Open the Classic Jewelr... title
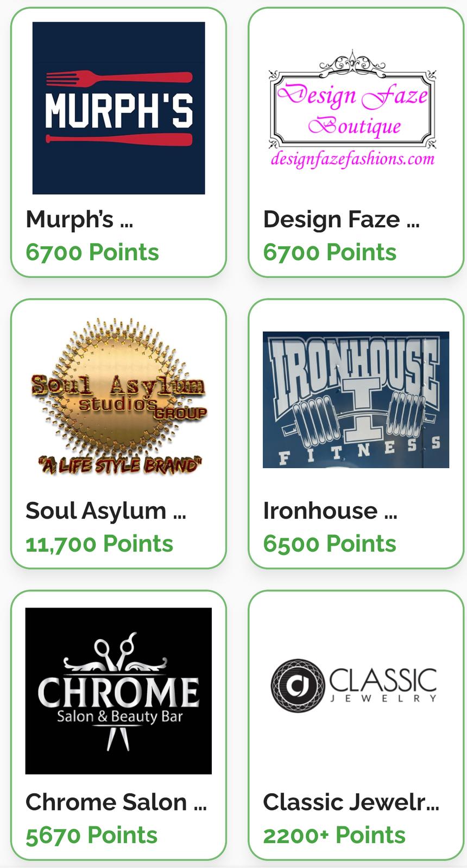This screenshot has height=868, width=467. 351,802
